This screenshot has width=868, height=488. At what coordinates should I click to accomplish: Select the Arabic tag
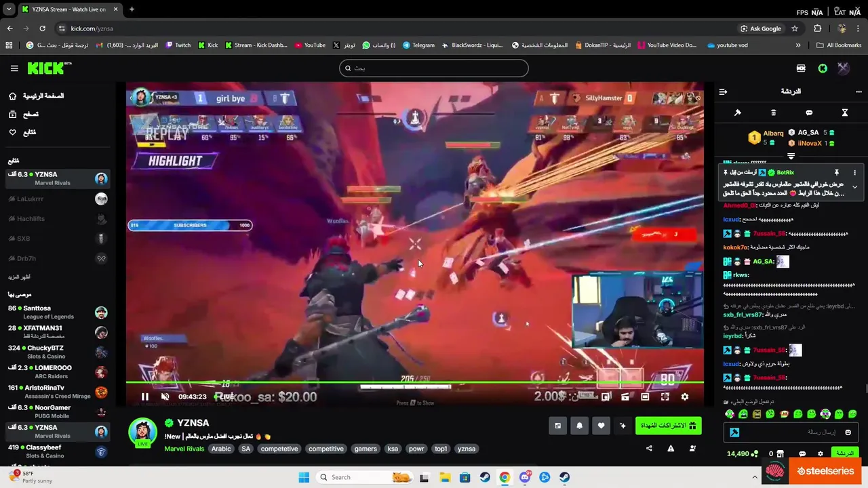[221, 449]
